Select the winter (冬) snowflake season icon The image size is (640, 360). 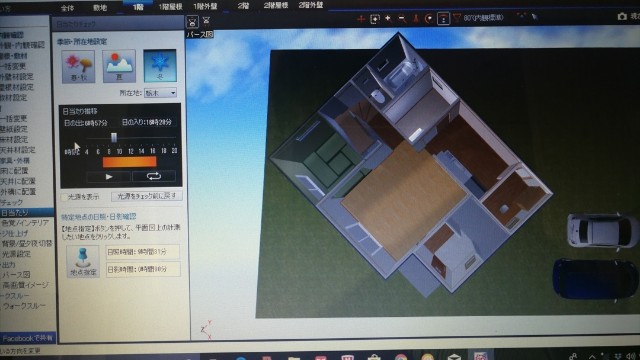coord(160,66)
